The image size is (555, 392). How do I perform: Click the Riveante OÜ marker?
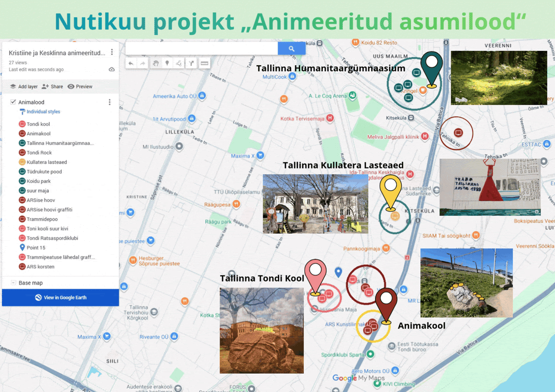click(174, 336)
